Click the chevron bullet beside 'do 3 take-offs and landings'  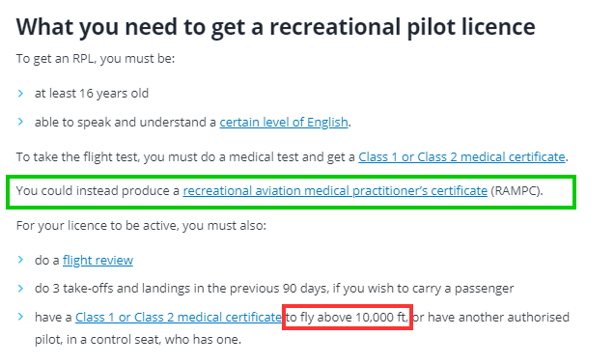(x=20, y=289)
